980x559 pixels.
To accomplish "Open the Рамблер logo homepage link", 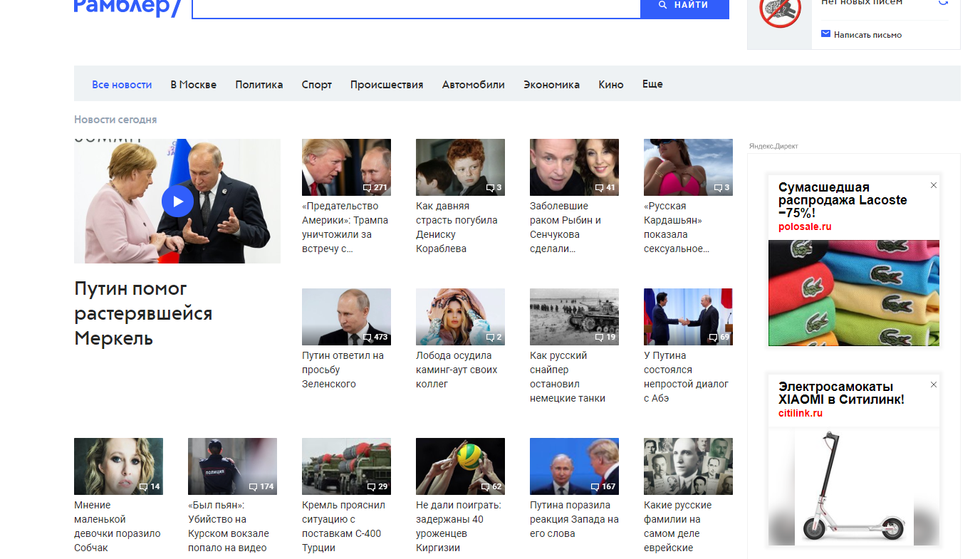I will tap(128, 7).
